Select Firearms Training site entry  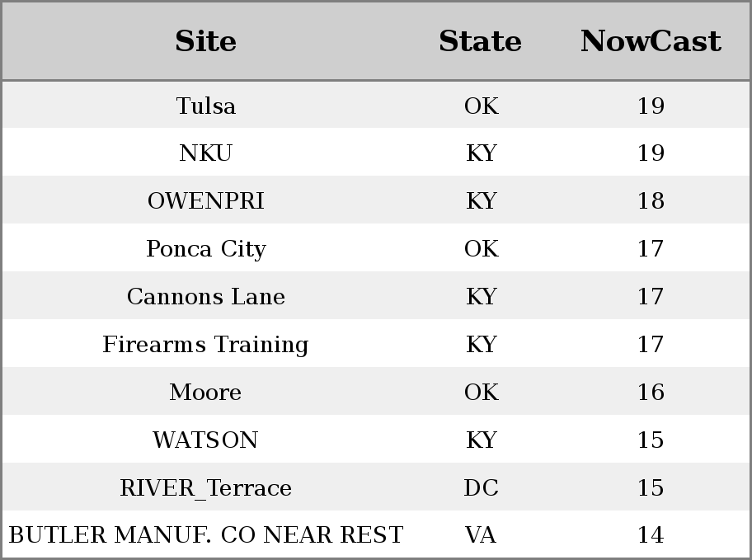pyautogui.click(x=205, y=344)
